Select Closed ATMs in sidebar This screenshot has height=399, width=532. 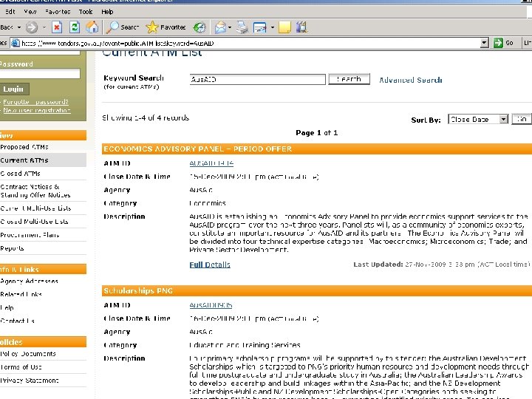(21, 174)
